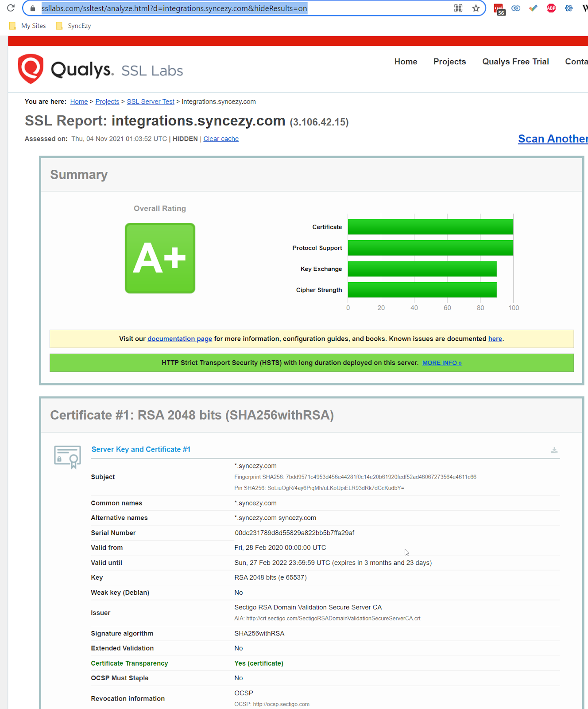Open Projects in the top navigation

449,62
